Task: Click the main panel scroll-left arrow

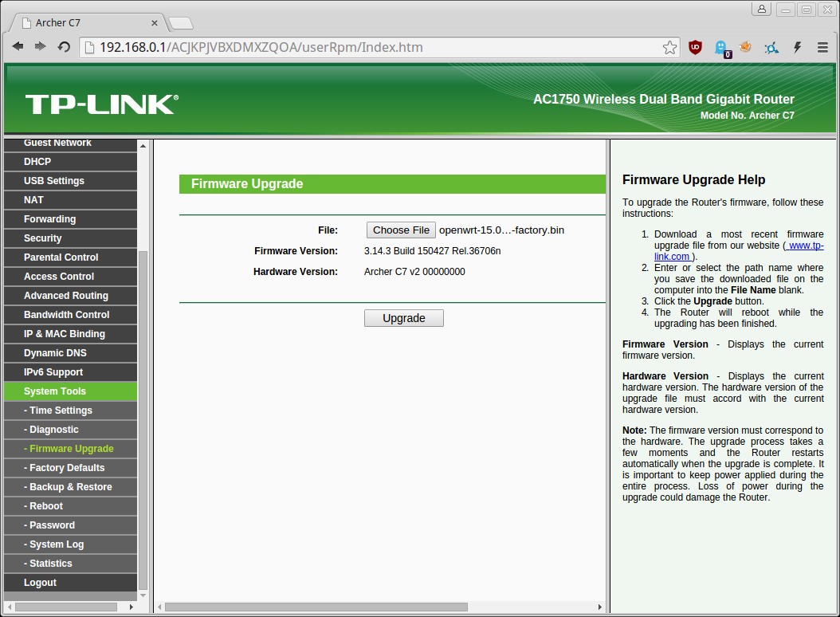Action: [159, 607]
